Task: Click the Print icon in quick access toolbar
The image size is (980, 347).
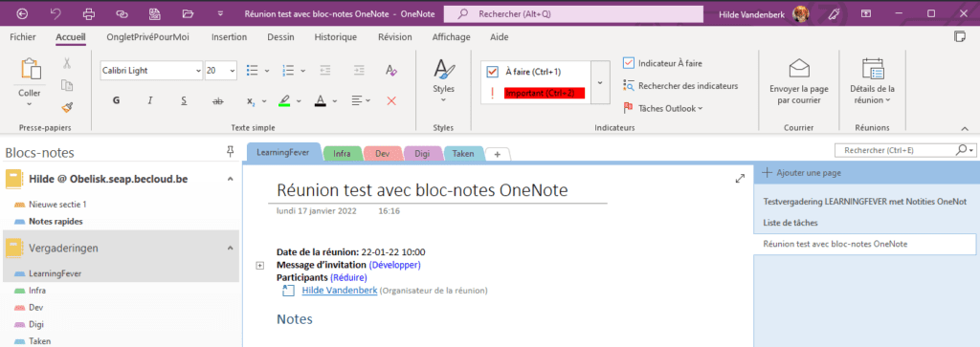Action: [x=89, y=13]
